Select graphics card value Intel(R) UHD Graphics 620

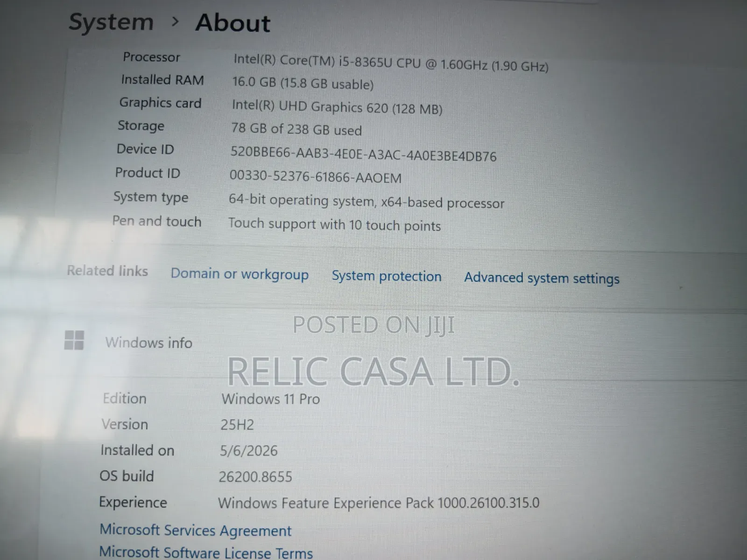[337, 107]
